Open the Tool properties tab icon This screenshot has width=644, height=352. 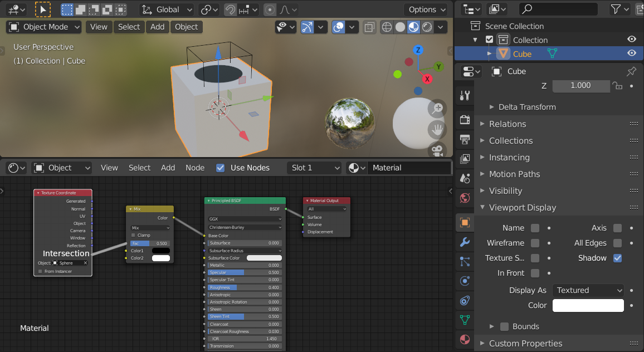tap(465, 96)
